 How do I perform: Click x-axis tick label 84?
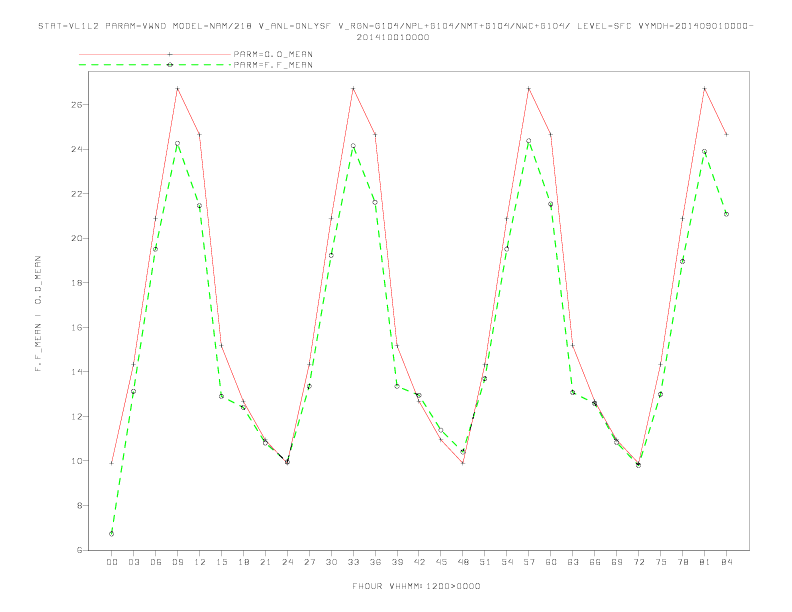726,562
